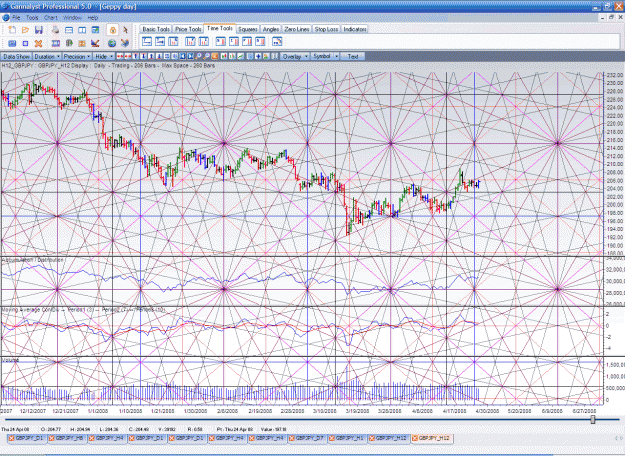
Task: Open the Window menu
Action: click(x=72, y=18)
